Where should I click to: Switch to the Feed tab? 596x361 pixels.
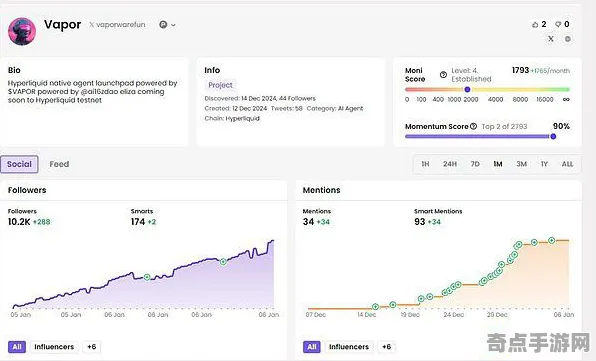coord(59,164)
